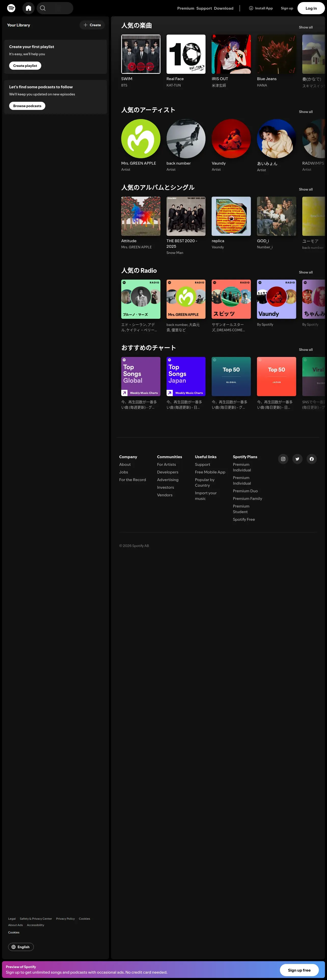Open ブルーノ・マーズ radio card
Viewport: 327px width, 980px height.
[x=141, y=299]
